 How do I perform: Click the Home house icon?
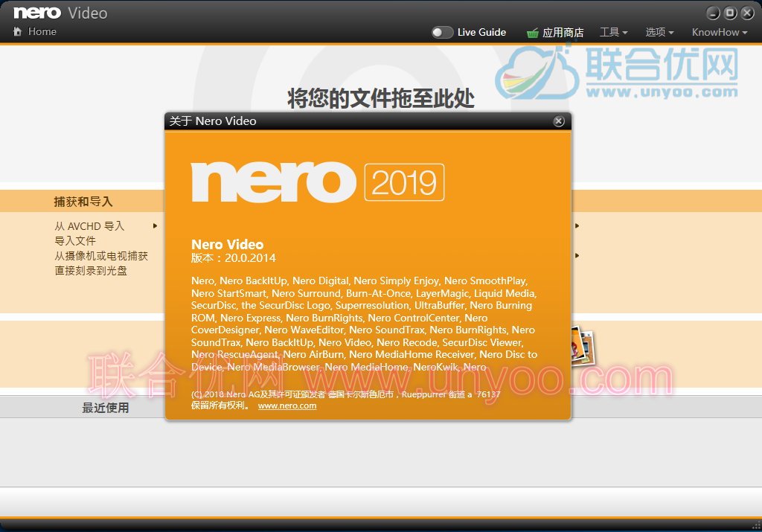point(18,31)
